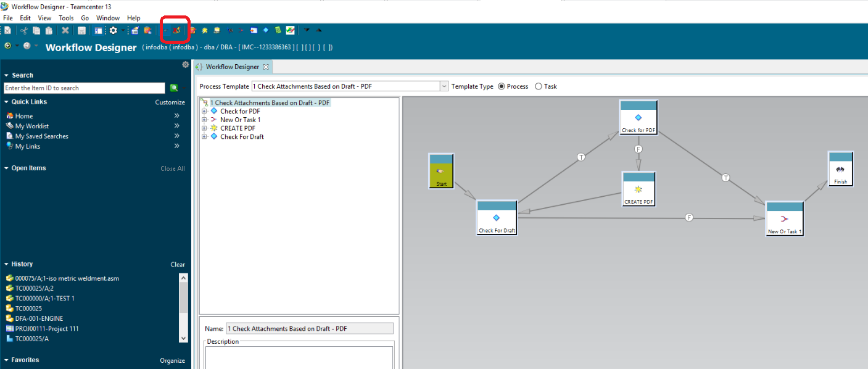
Task: Expand the Check for PDF tree node
Action: coord(204,111)
